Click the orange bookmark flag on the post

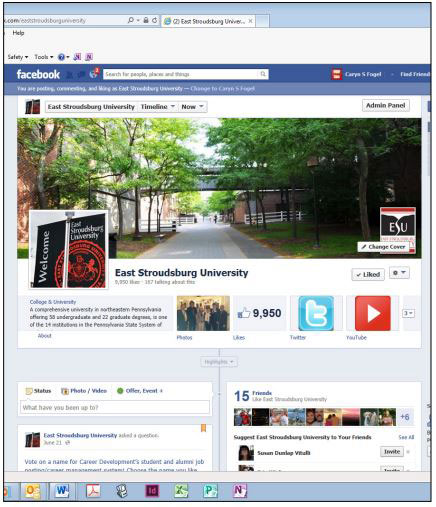(x=203, y=428)
